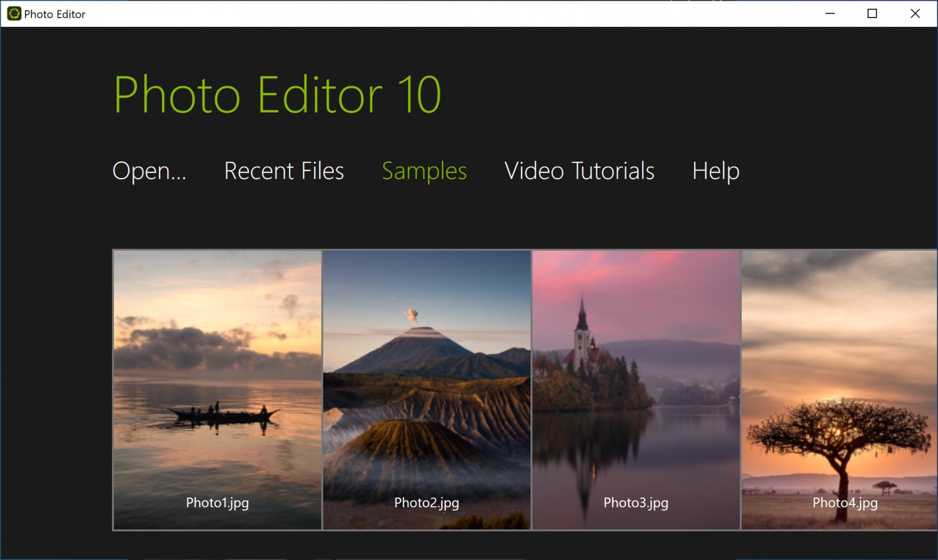
Task: Click Open... to browse for a photo
Action: [149, 171]
